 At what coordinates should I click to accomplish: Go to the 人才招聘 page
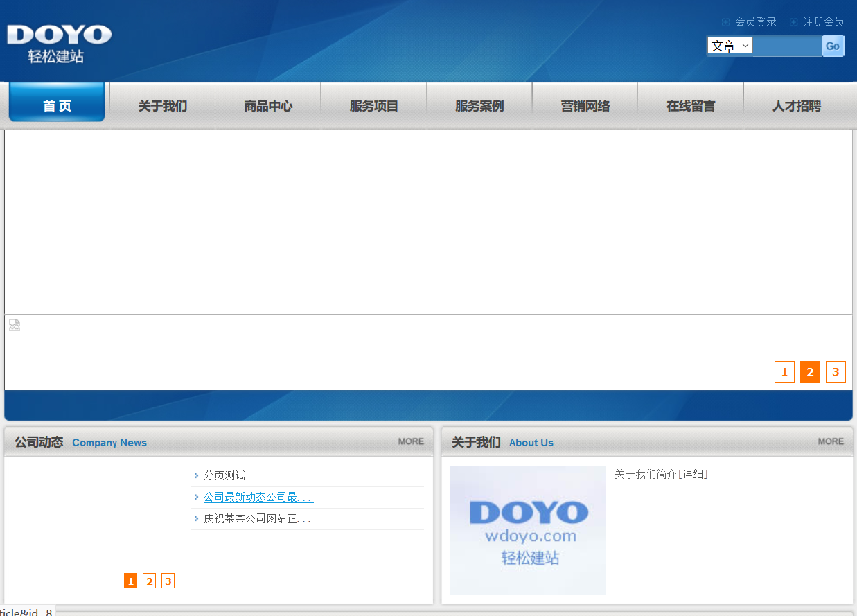(x=796, y=105)
